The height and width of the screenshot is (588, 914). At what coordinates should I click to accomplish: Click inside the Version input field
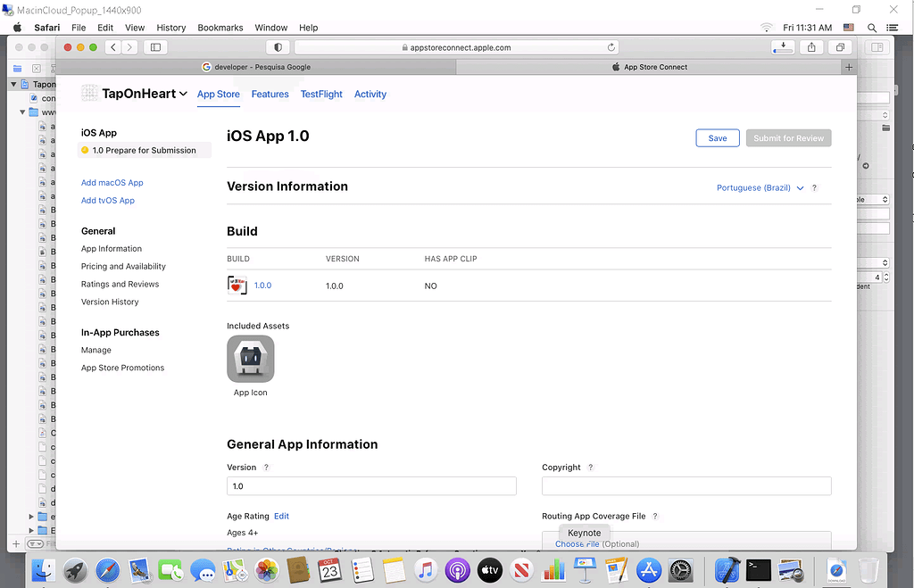[371, 485]
